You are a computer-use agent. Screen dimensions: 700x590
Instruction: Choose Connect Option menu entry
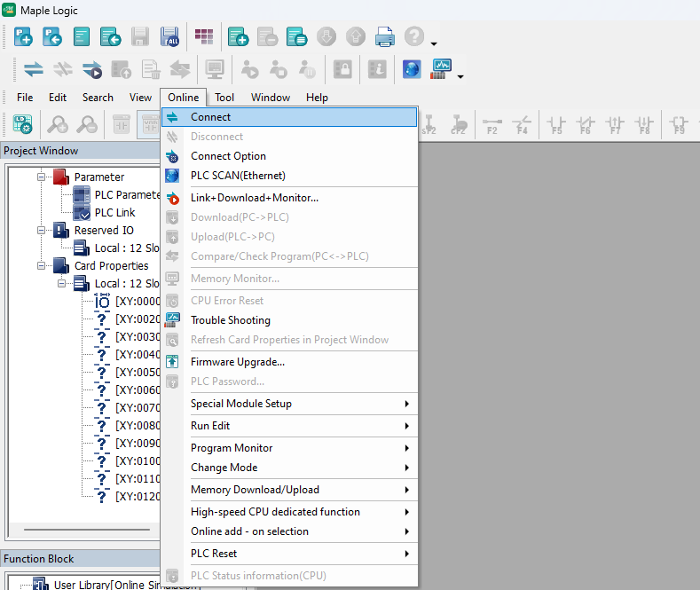[289, 156]
